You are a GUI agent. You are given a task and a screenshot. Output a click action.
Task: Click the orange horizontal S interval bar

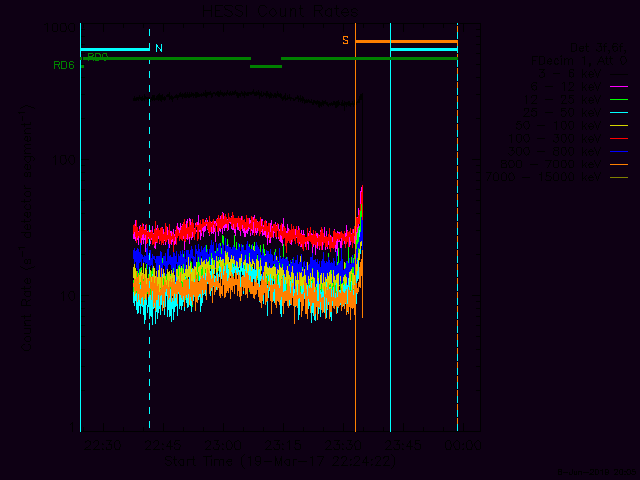407,42
